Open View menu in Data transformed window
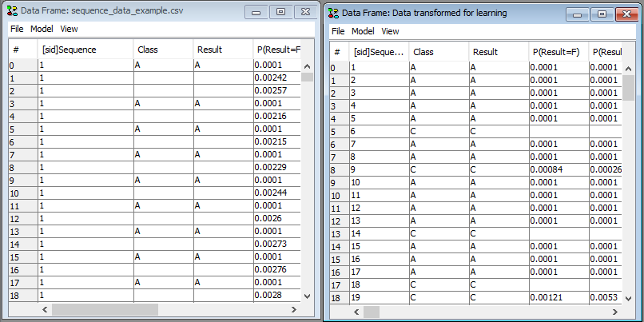 click(390, 31)
